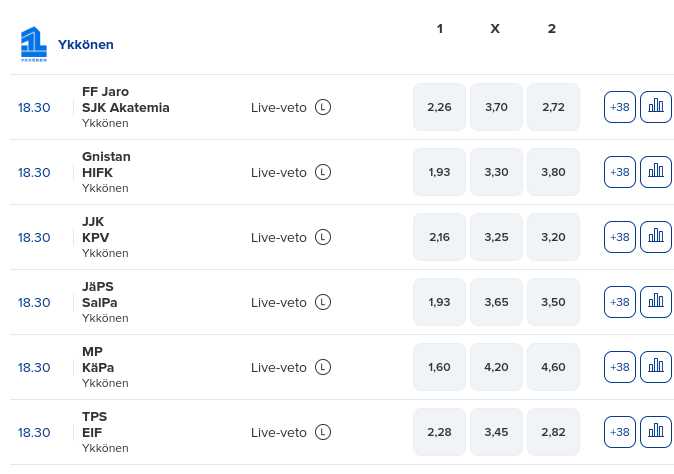674x474 pixels.
Task: Click Live-veto icon in TPS row
Action: point(323,432)
